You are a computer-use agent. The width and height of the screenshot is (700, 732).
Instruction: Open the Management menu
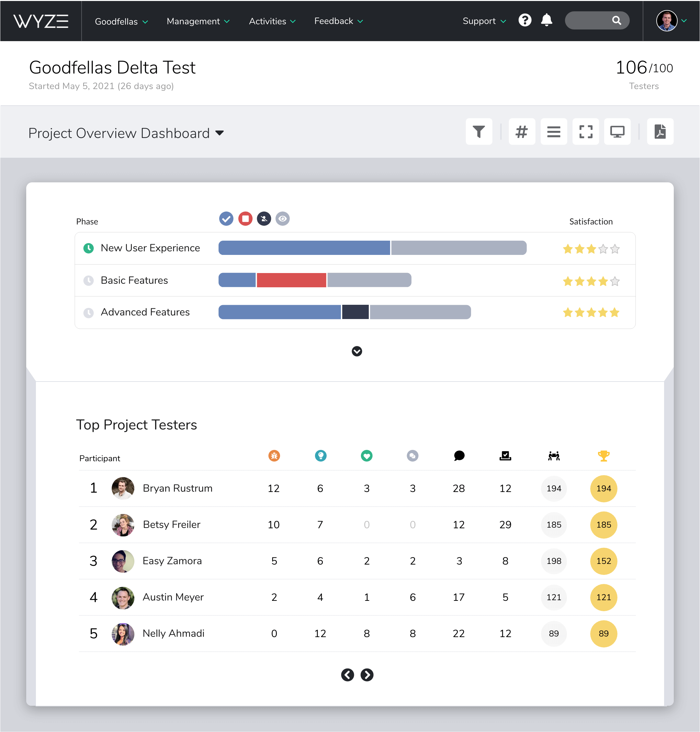pos(198,21)
